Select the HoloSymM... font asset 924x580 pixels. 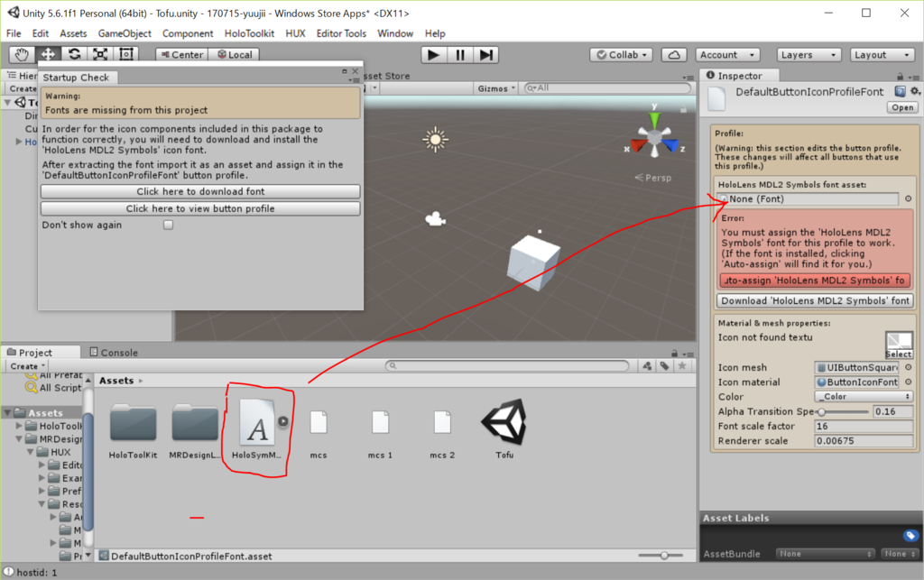pyautogui.click(x=256, y=429)
